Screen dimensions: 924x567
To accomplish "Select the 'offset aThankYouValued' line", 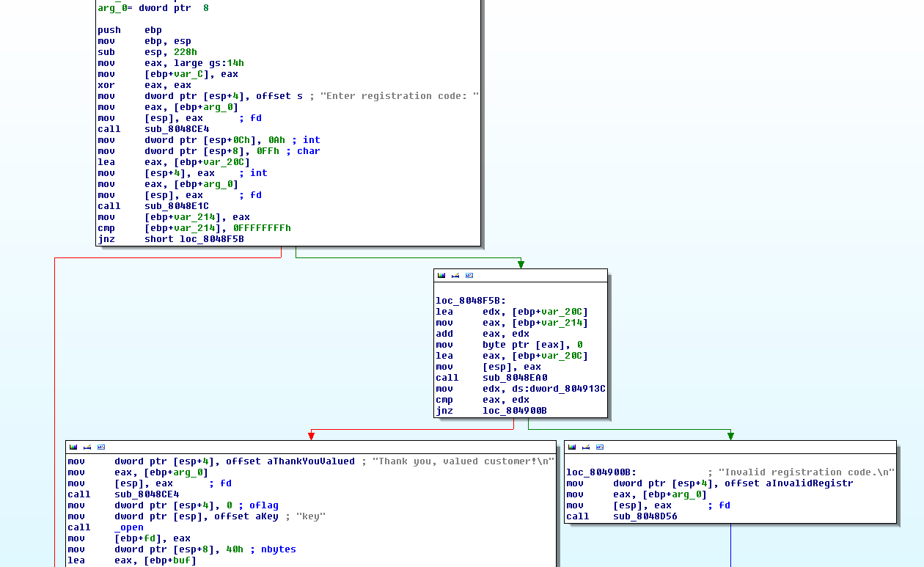I will (311, 461).
